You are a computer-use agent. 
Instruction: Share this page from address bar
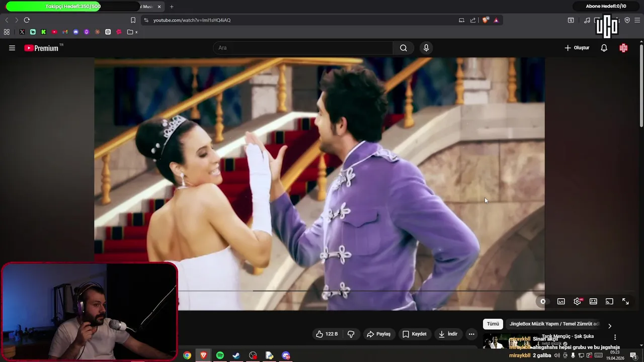(473, 20)
